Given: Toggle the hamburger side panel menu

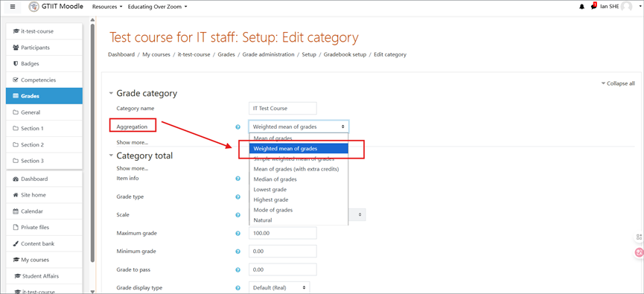Looking at the screenshot, I should tap(13, 7).
